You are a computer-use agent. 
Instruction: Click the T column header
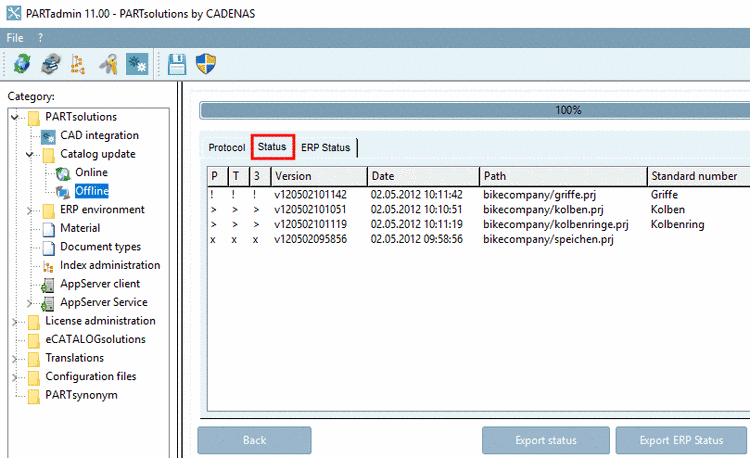[x=239, y=176]
